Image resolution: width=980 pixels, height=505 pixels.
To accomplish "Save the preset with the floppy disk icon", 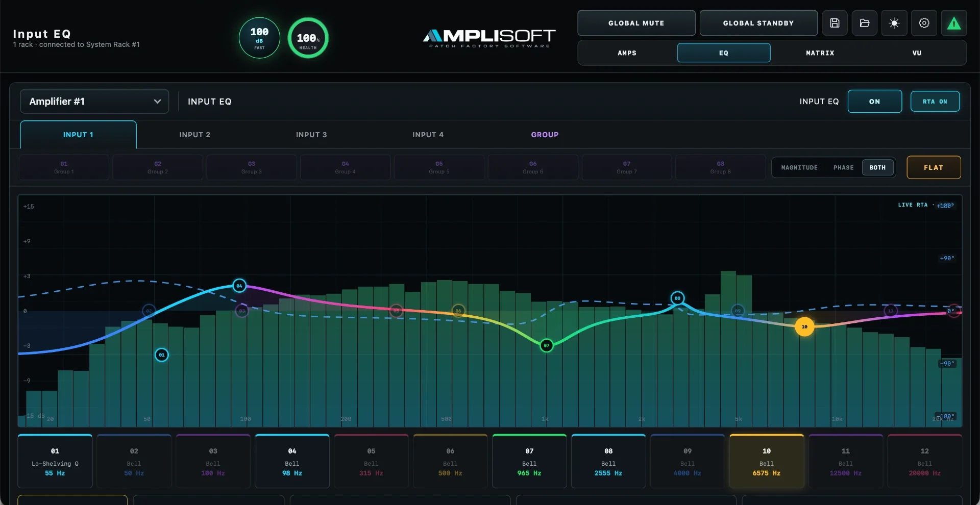I will point(835,23).
